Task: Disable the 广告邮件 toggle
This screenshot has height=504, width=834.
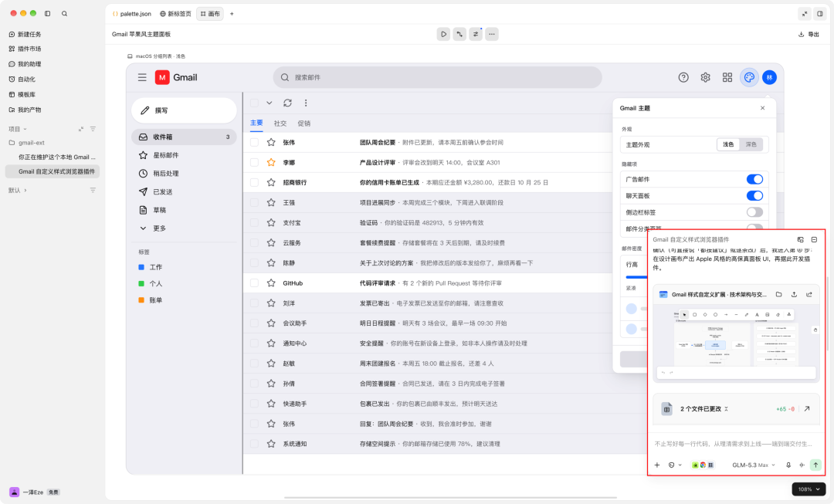Action: [x=754, y=179]
